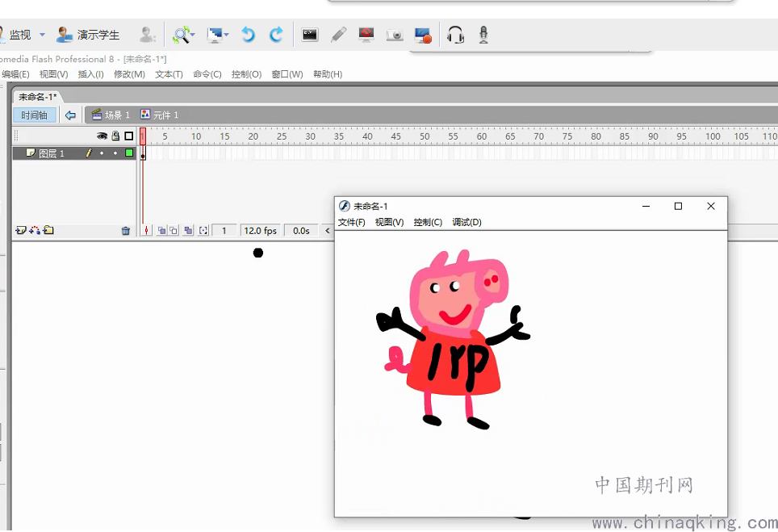
Task: Center the frame at playhead
Action: pos(146,231)
